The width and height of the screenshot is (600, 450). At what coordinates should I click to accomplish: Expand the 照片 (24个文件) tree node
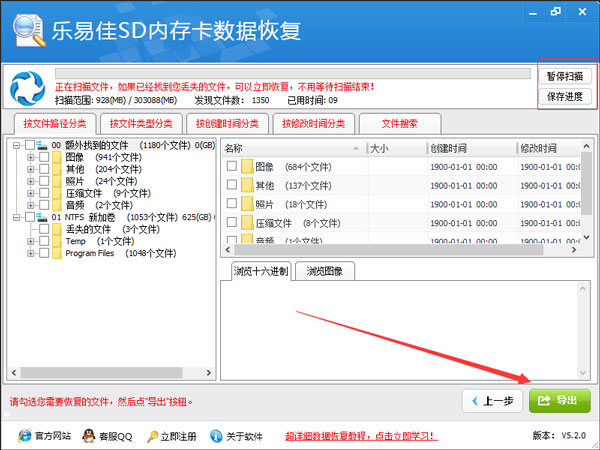pos(31,181)
